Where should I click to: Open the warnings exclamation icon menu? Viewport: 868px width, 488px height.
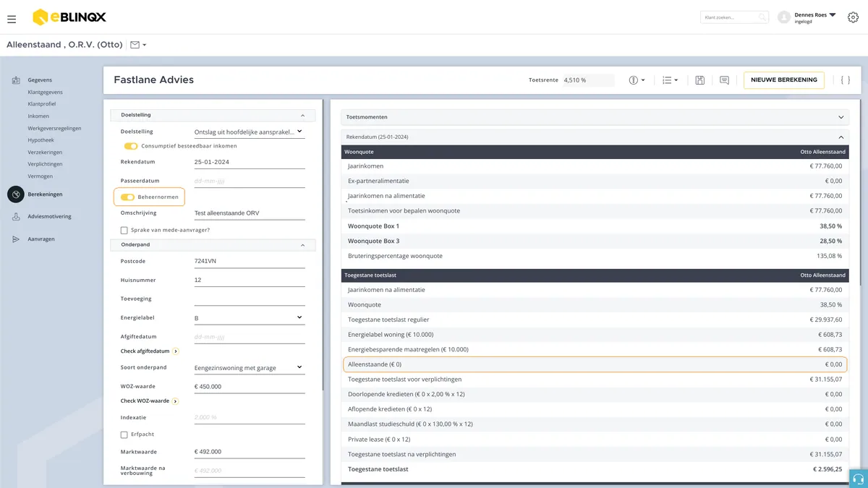pyautogui.click(x=637, y=80)
